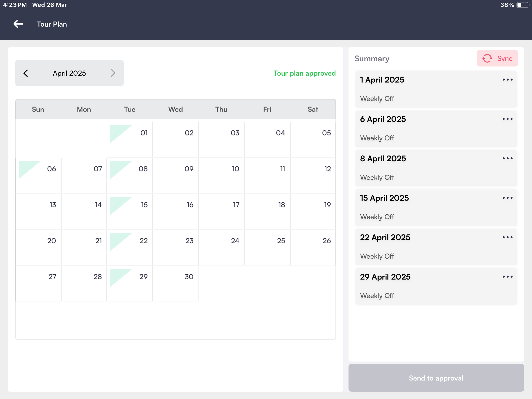The width and height of the screenshot is (532, 399).
Task: Choose Sunday 06 weekly off cell
Action: click(38, 176)
